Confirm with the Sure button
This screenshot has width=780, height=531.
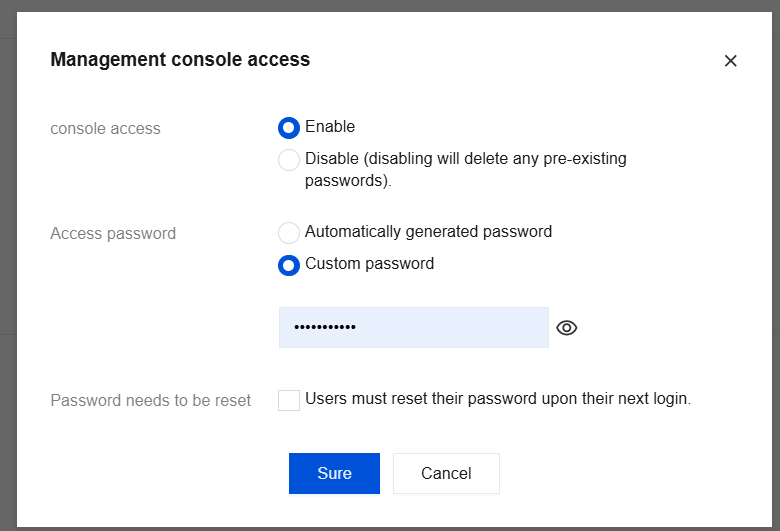point(334,474)
